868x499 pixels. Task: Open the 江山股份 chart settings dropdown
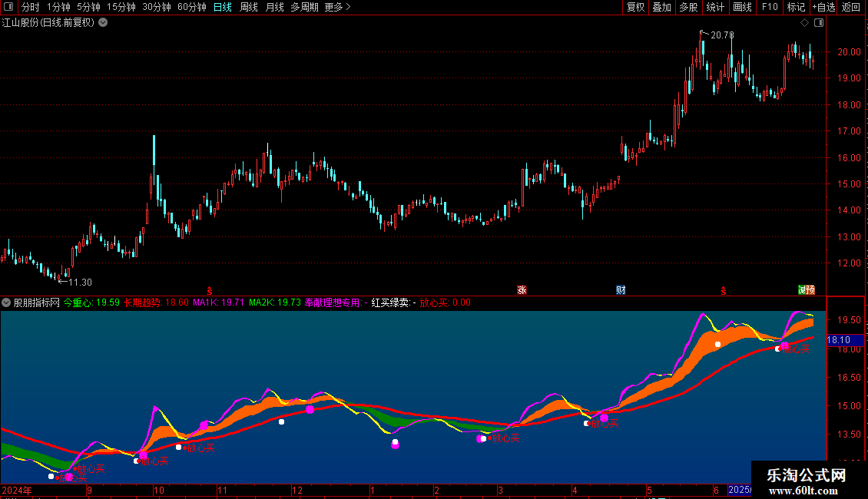[x=103, y=23]
